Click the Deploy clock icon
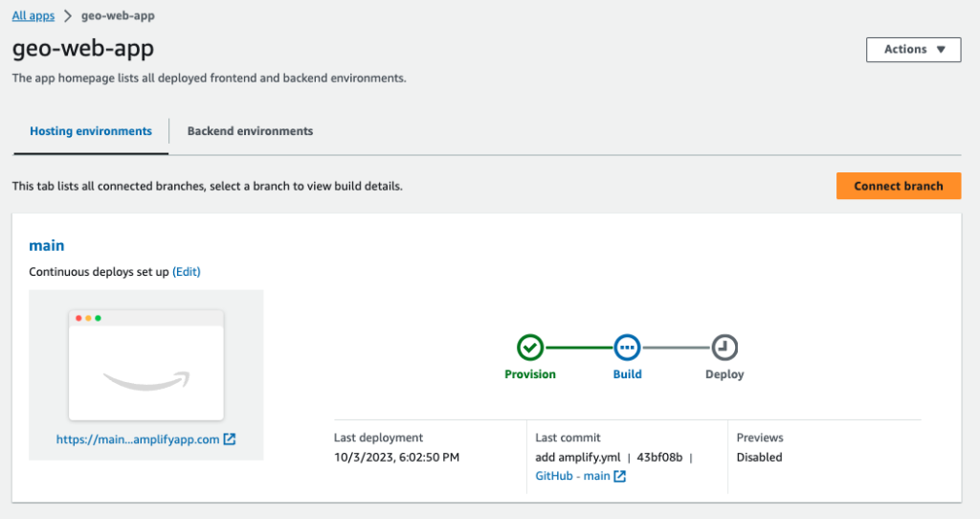Viewport: 980px width, 519px height. (724, 347)
